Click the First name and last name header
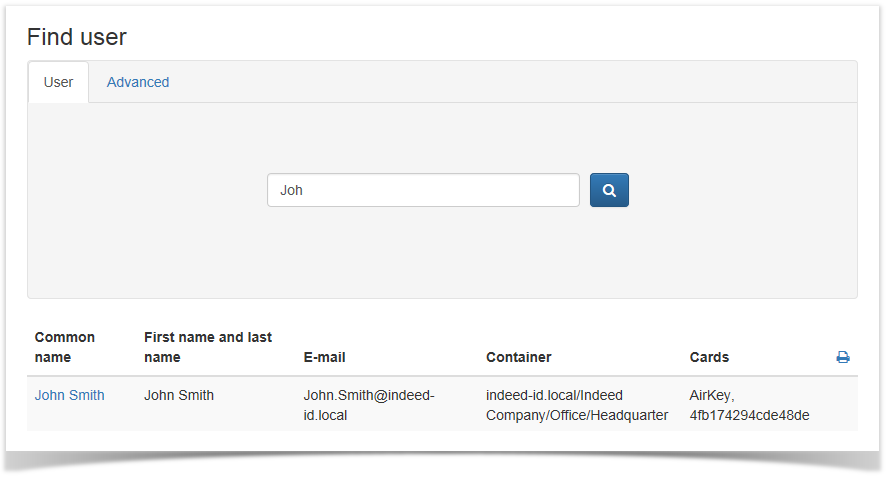This screenshot has height=480, width=893. 208,347
